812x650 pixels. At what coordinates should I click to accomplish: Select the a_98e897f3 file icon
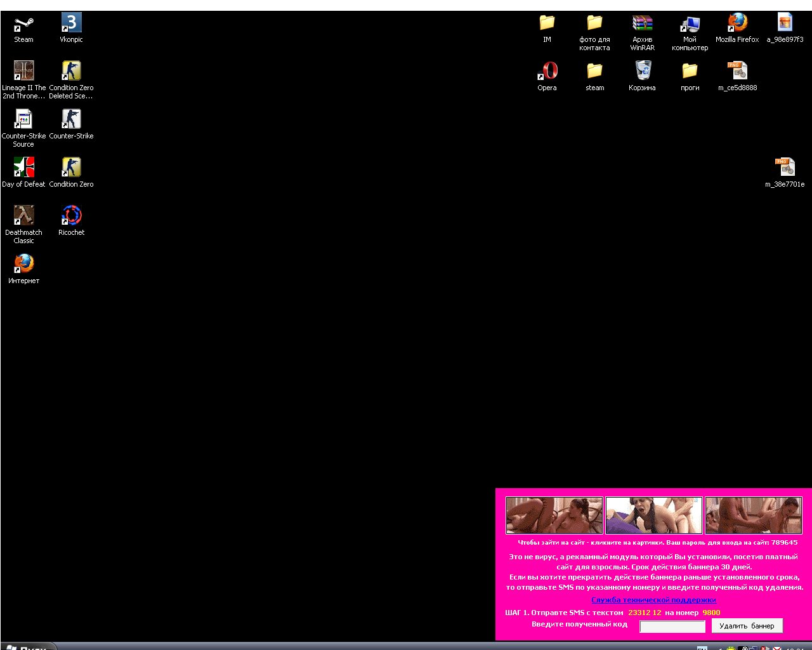click(x=785, y=29)
